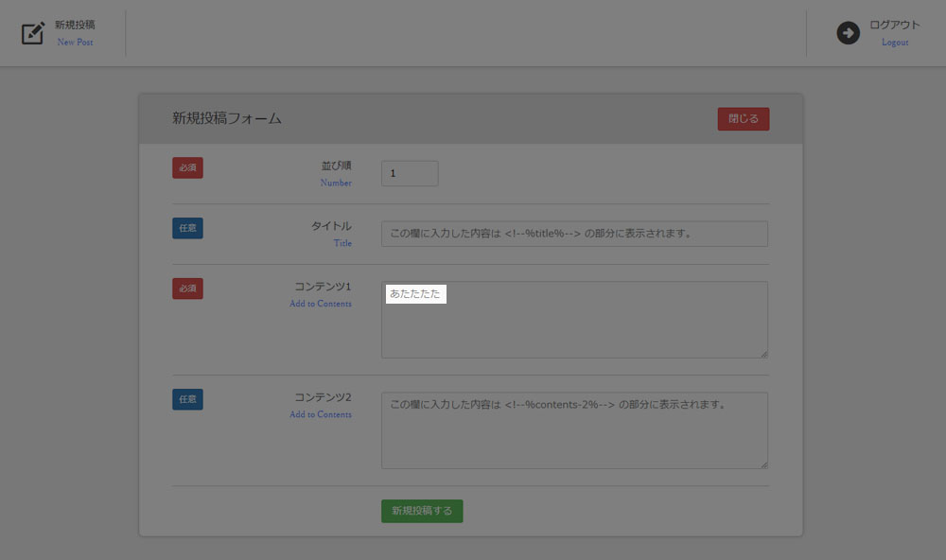Click the 並び順 label
This screenshot has height=560, width=946.
(x=336, y=166)
